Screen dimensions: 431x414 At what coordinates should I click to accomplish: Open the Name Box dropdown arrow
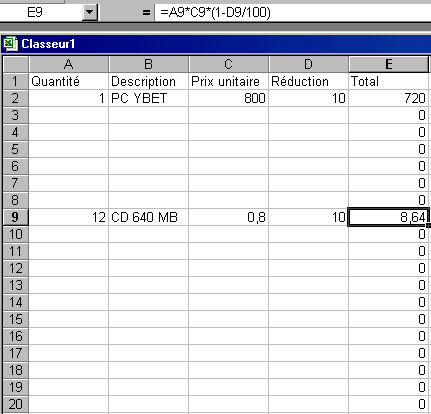89,13
